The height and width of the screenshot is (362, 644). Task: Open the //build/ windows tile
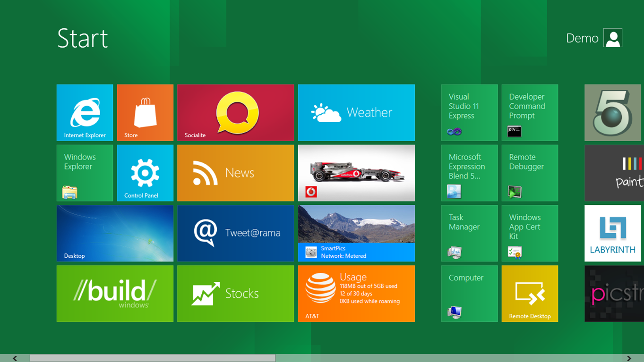tap(115, 294)
